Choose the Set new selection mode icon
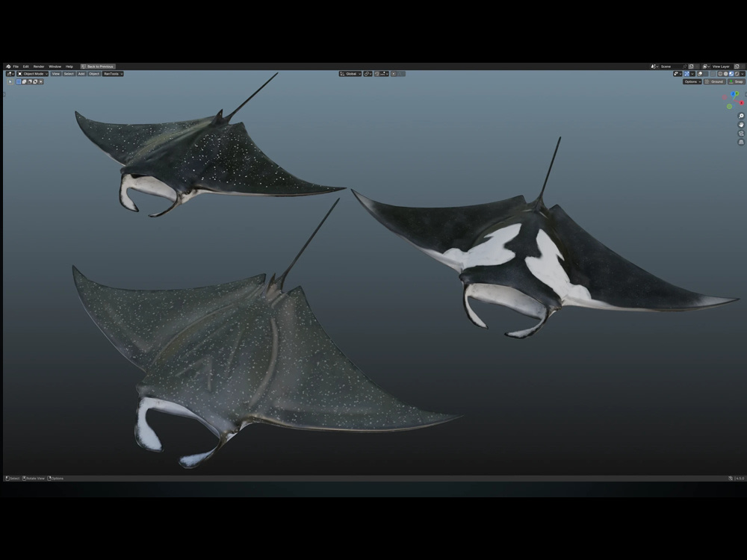The image size is (747, 560). 19,81
